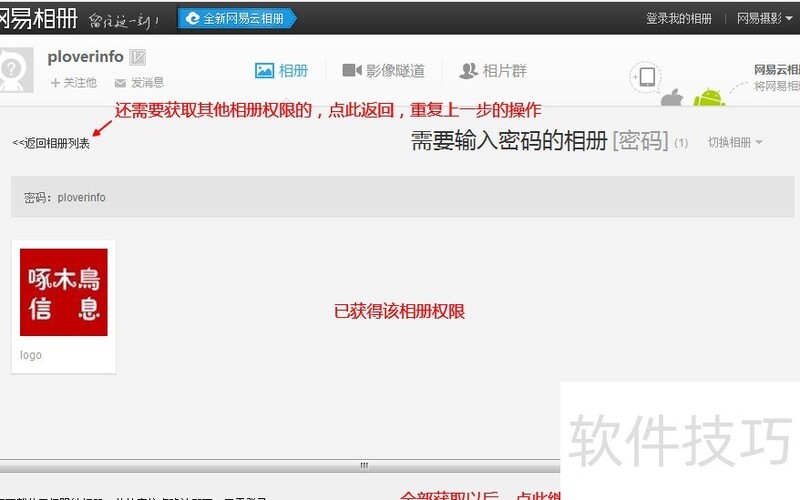Viewport: 800px width, 500px height.
Task: Click 登录我的相册 in top bar
Action: pos(678,18)
